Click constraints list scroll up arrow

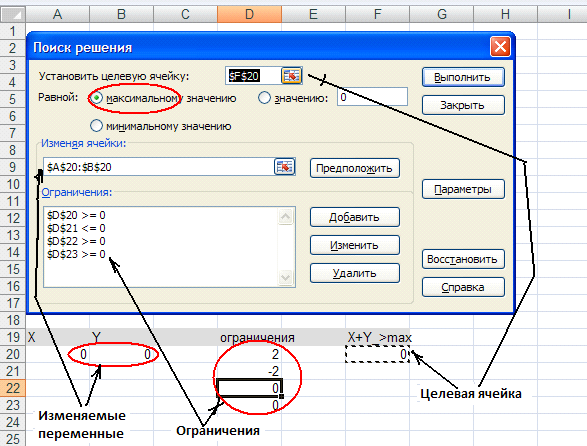[285, 216]
